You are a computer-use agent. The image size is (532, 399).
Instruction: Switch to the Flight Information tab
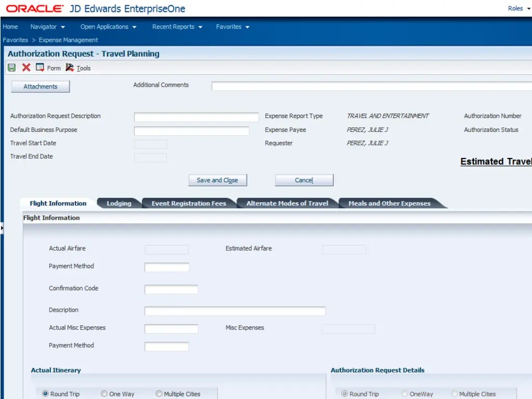[x=58, y=203]
